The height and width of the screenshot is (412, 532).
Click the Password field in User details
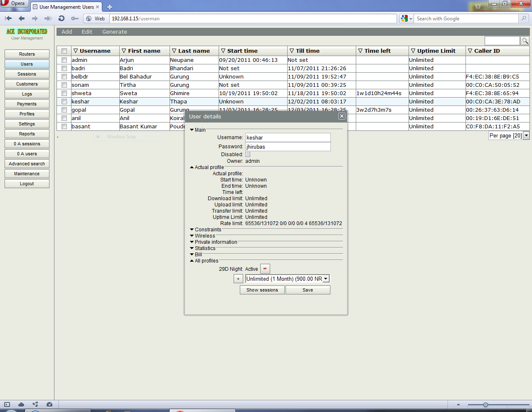click(x=288, y=147)
